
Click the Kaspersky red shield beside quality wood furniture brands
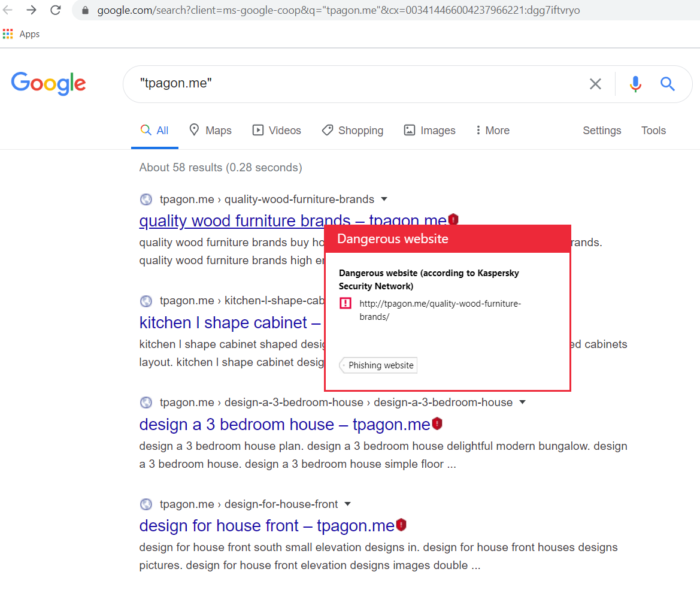coord(453,219)
